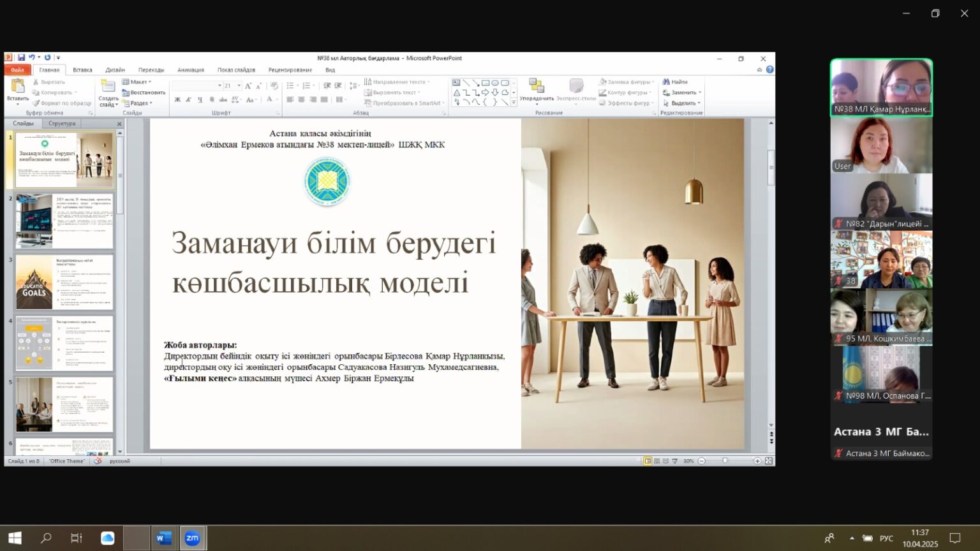This screenshot has width=980, height=551.
Task: Toggle underline (Ч) formatting
Action: tap(200, 99)
